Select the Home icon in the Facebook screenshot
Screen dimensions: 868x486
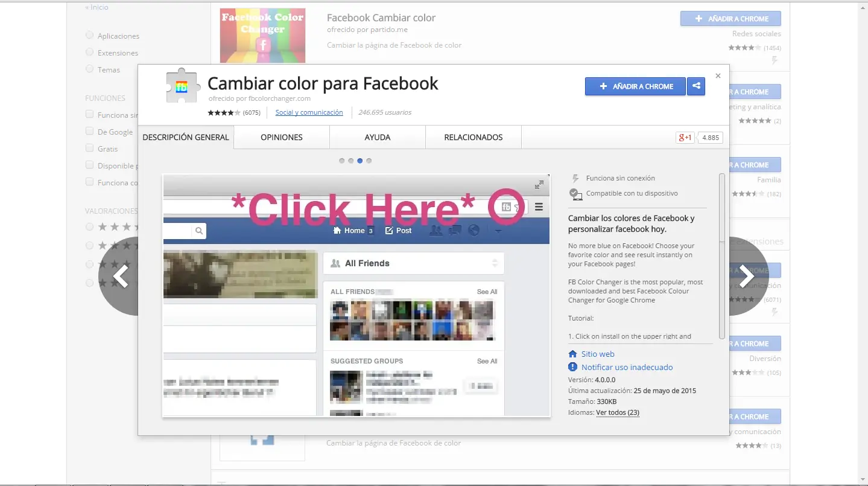coord(337,230)
